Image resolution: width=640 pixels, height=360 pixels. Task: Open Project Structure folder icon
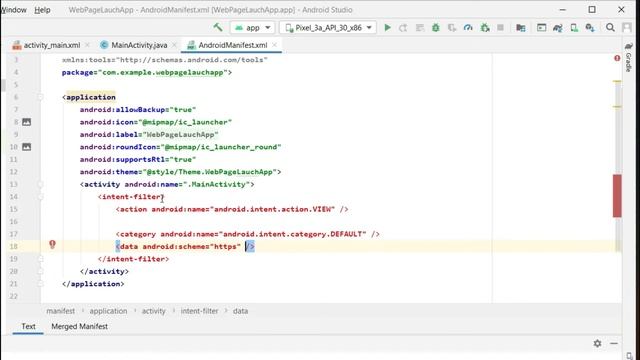520,28
